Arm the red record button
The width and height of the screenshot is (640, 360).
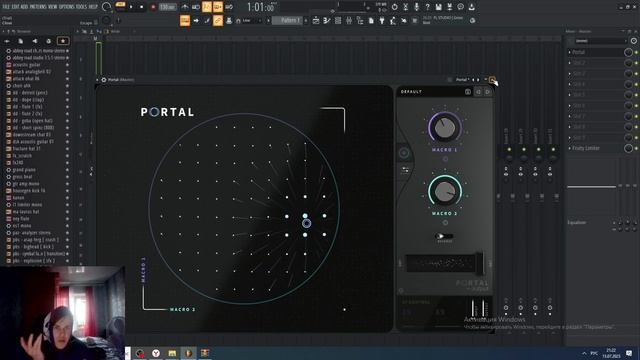coord(153,7)
